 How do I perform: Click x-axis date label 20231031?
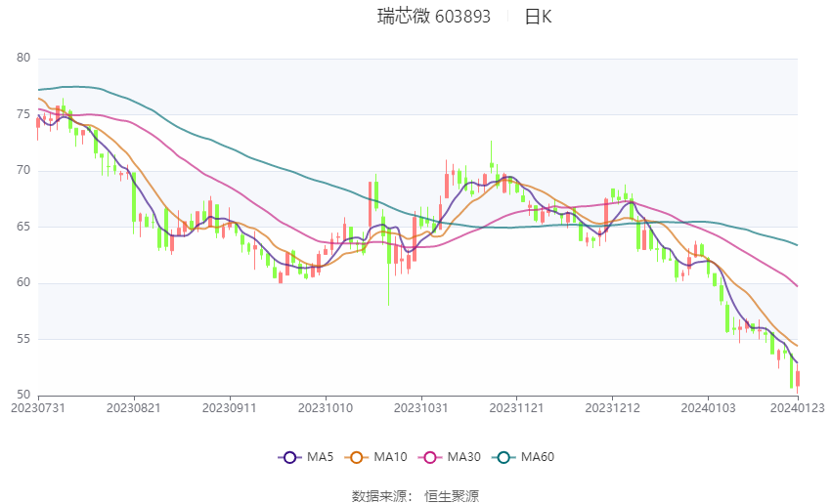coord(421,408)
